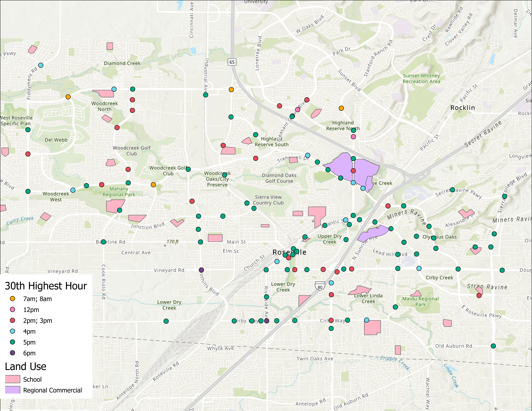Screen dimensions: 532x411
Task: Select green dot on Old Auburn Rd
Action: (x=493, y=346)
